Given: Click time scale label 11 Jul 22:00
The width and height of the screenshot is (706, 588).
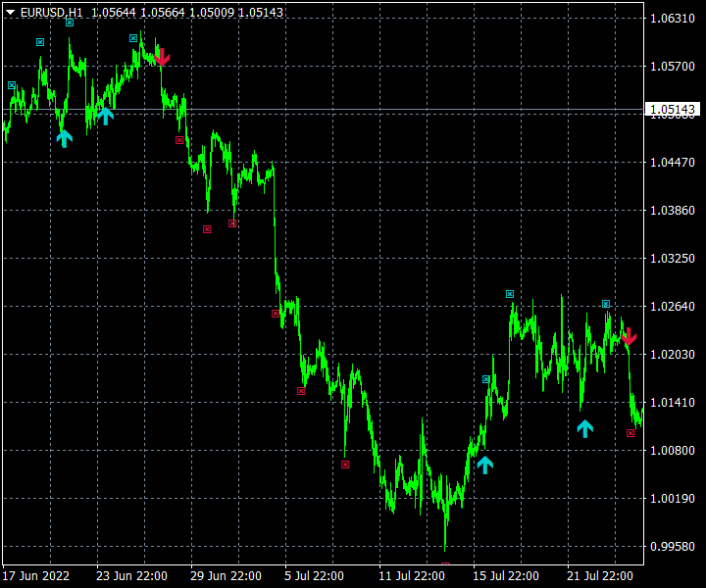Looking at the screenshot, I should pos(412,576).
